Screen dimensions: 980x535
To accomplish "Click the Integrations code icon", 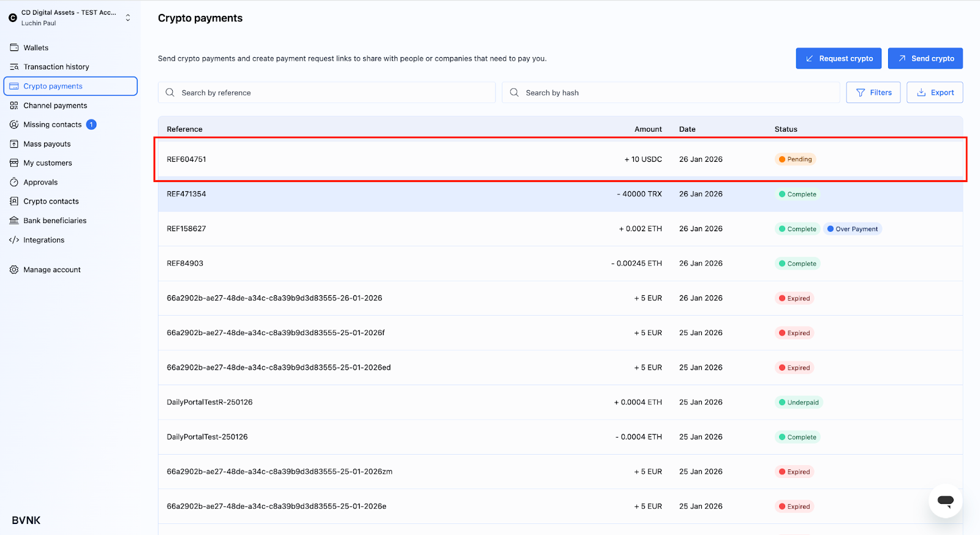I will 14,240.
